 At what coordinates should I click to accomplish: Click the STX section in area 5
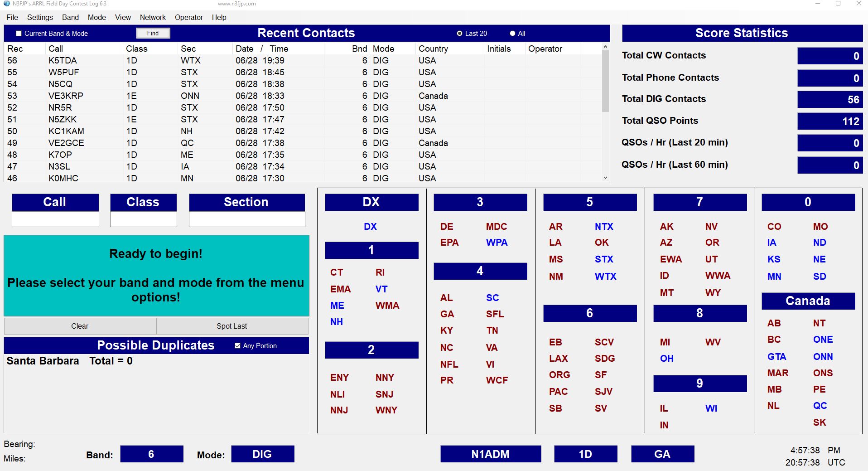point(603,259)
